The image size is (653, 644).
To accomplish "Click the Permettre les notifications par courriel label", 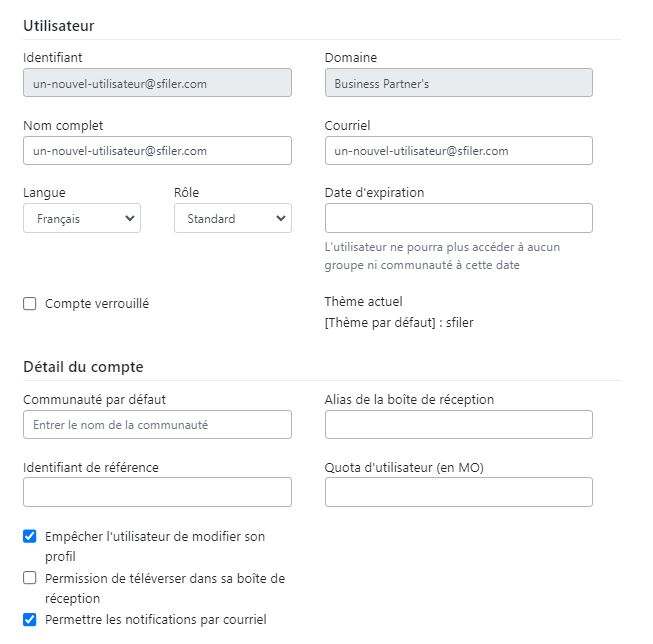I will tap(156, 620).
